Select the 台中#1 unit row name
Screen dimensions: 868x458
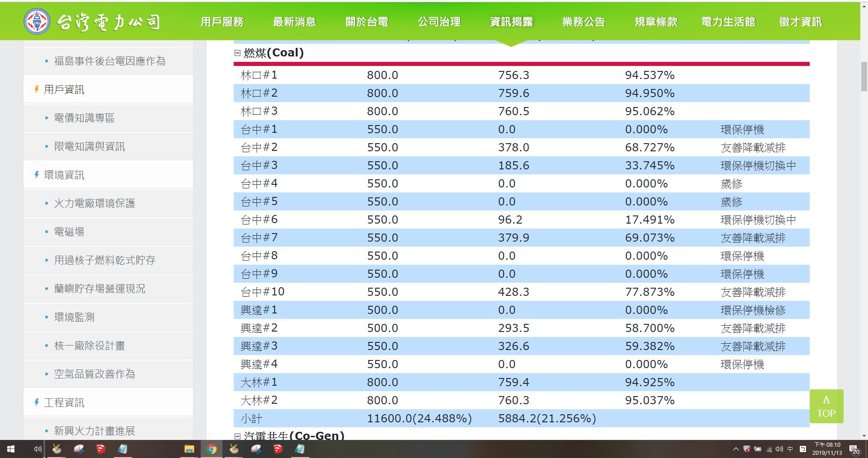259,129
